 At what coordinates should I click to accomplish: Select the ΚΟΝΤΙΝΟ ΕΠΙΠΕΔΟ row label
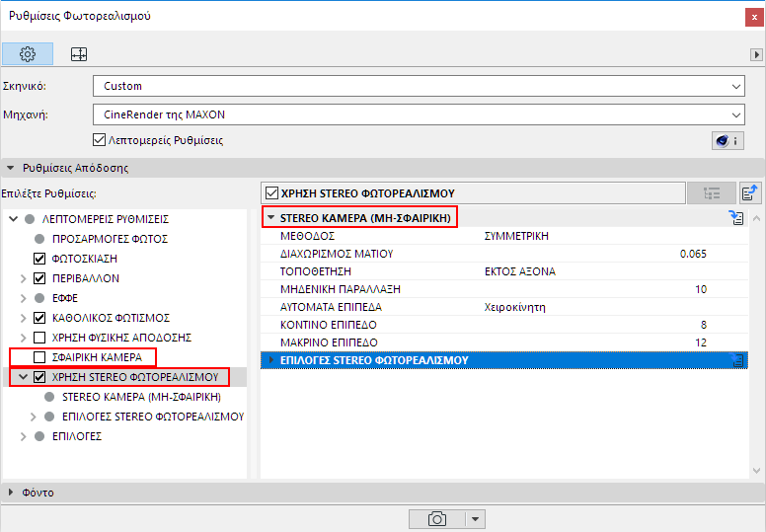pos(329,325)
